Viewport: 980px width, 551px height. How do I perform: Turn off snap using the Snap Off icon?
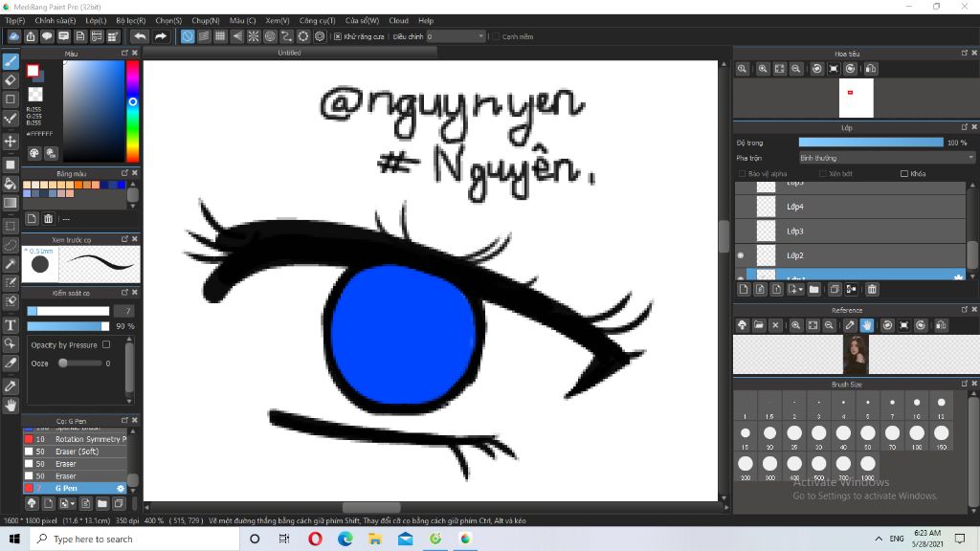point(188,36)
